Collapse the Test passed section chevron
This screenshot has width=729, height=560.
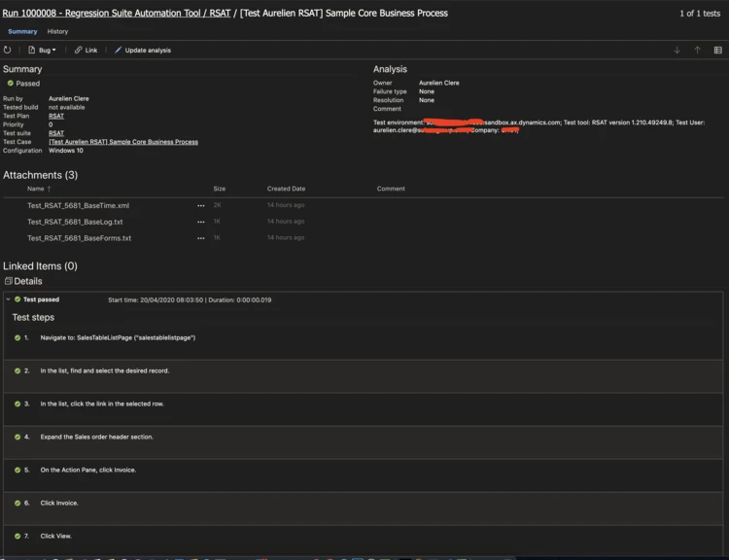tap(8, 299)
